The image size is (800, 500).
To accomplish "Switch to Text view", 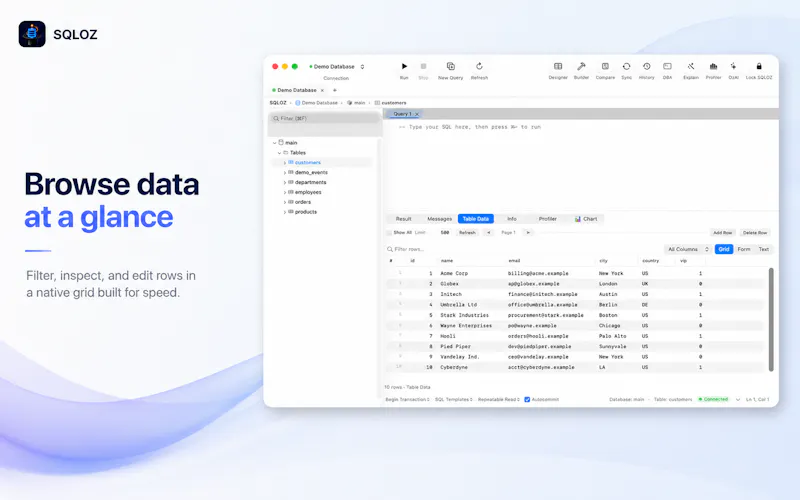I will coord(764,249).
